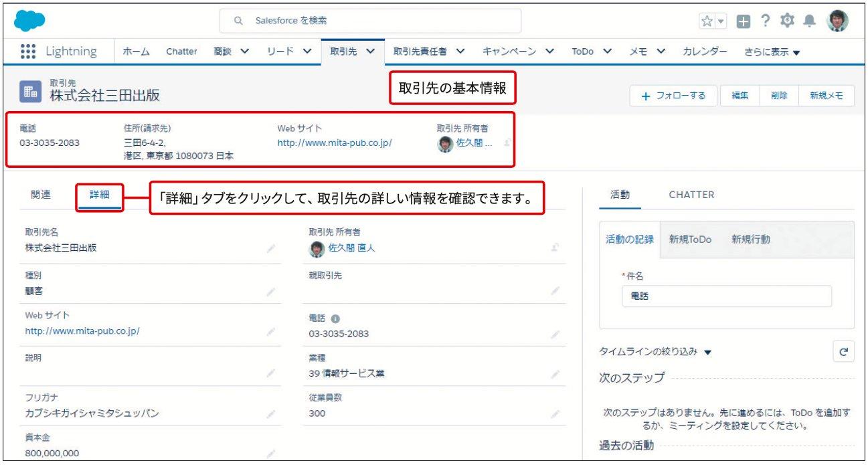Click the info icon next to 電話
The image size is (868, 465).
[x=336, y=319]
